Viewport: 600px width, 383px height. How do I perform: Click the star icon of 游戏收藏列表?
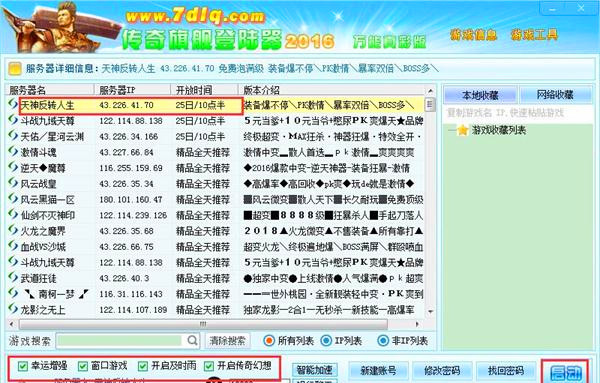coord(463,130)
